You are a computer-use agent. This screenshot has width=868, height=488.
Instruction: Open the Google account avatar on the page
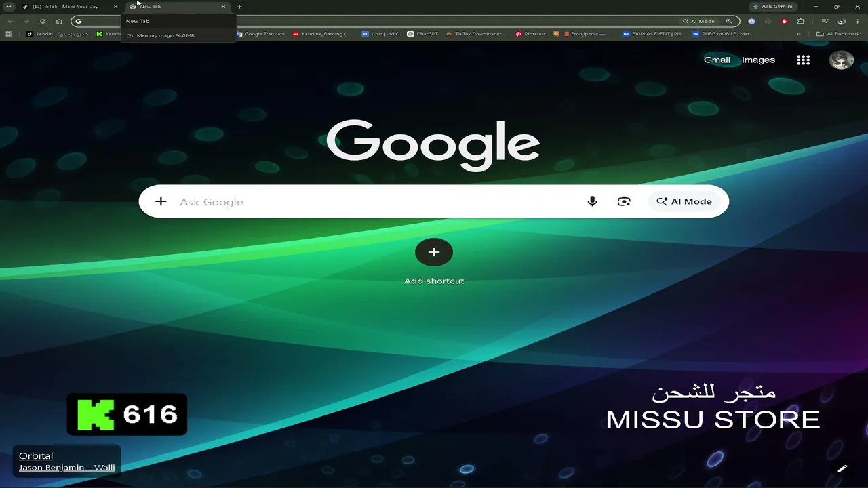click(842, 60)
